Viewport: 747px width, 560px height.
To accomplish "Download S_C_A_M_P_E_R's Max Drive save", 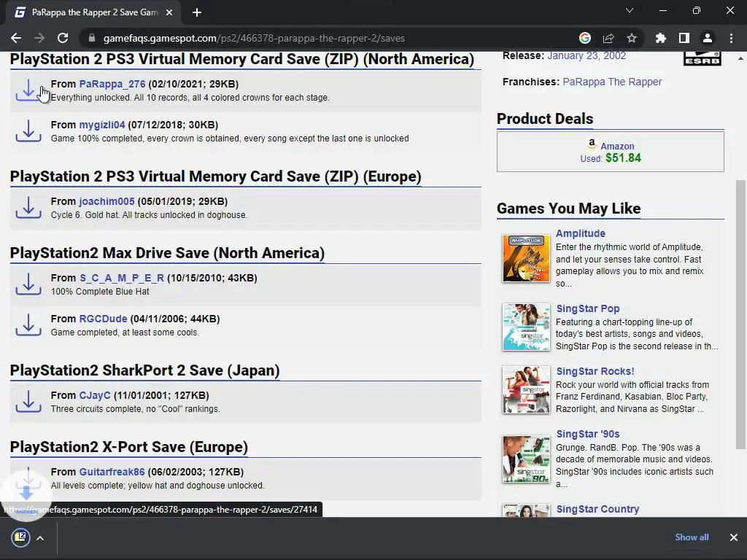I will 28,284.
